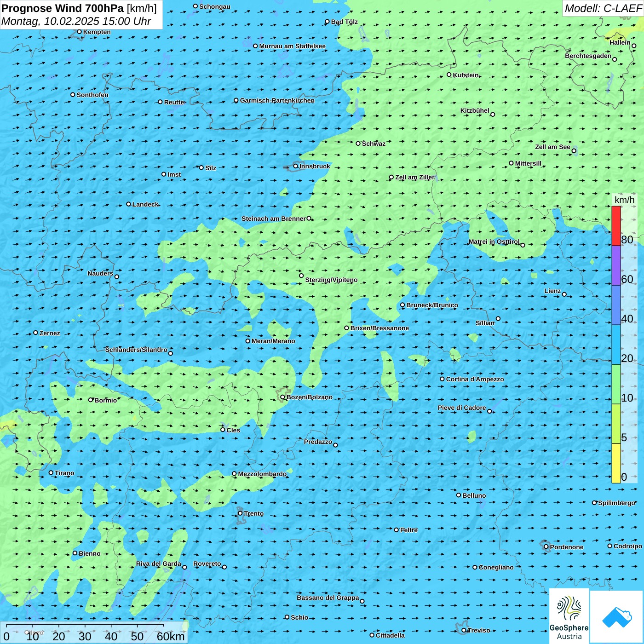The image size is (644, 644).
Task: Click the 'Schongau' label
Action: coord(214,6)
